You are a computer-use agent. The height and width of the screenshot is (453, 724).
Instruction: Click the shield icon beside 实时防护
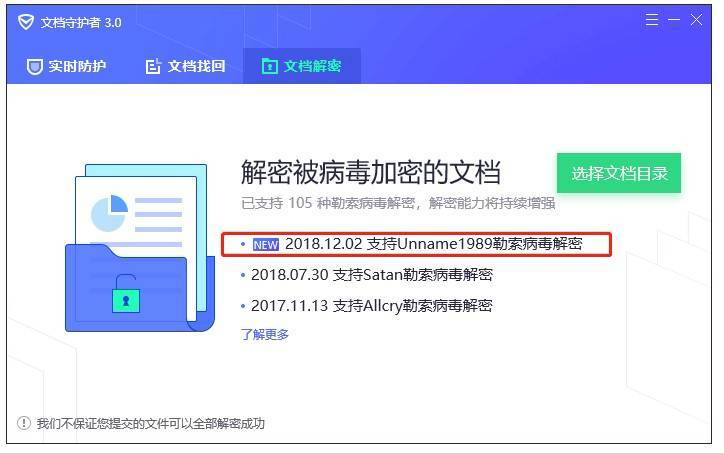34,66
